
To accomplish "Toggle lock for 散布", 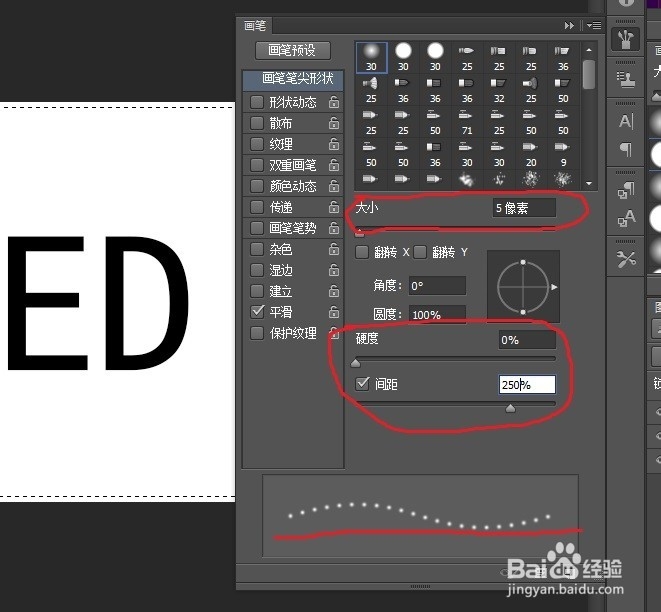I will (x=334, y=123).
